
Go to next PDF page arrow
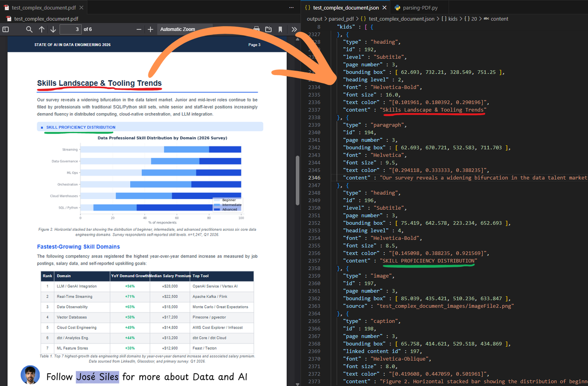pyautogui.click(x=52, y=29)
